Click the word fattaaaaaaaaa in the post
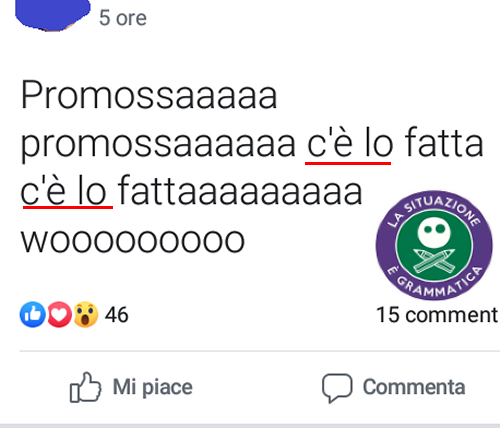This screenshot has width=500, height=428. coord(240,191)
